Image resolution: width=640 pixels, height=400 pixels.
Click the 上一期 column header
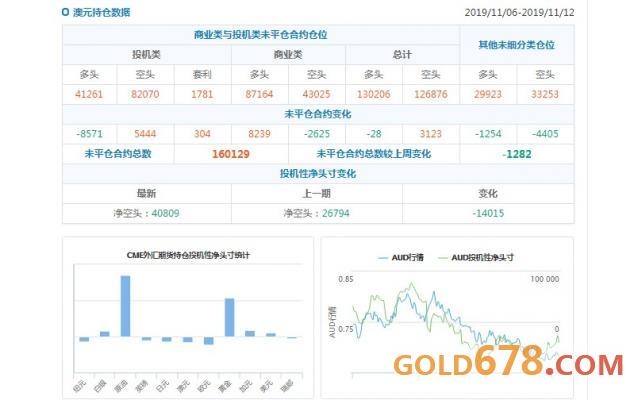[x=316, y=193]
